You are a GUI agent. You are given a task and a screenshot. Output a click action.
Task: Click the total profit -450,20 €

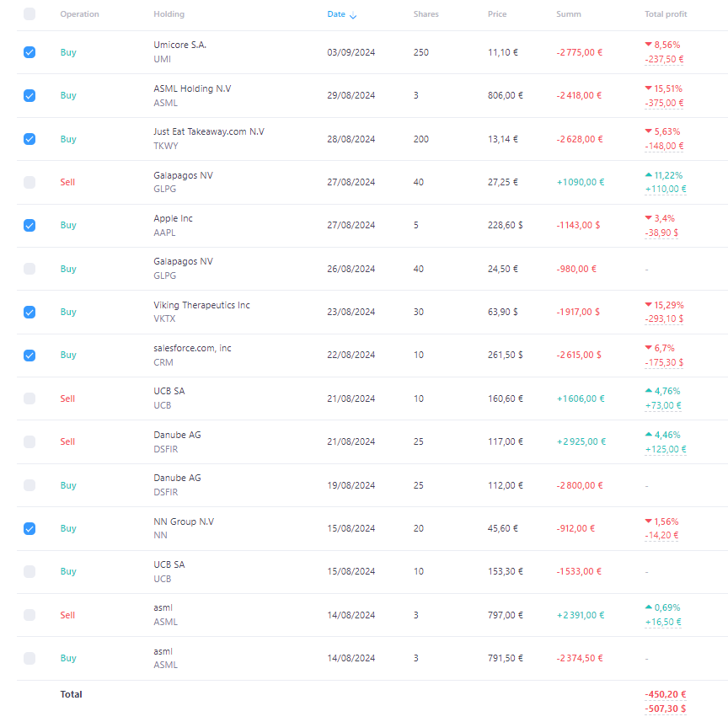(666, 694)
